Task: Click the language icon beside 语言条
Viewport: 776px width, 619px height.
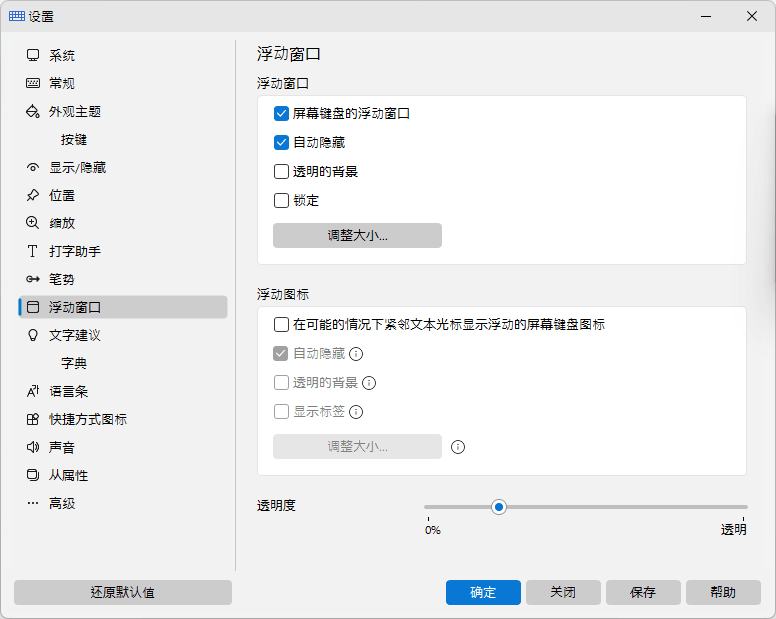Action: [x=33, y=391]
